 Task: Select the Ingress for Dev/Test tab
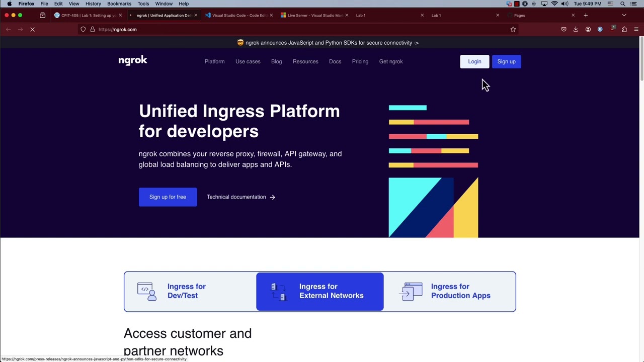click(190, 292)
